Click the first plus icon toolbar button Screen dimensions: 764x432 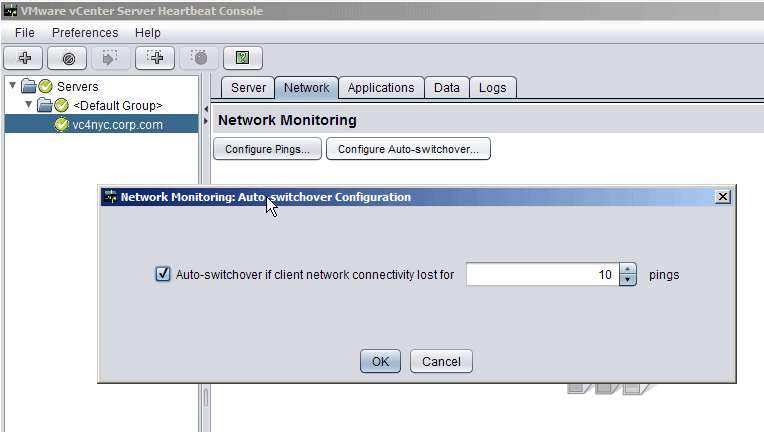(25, 58)
